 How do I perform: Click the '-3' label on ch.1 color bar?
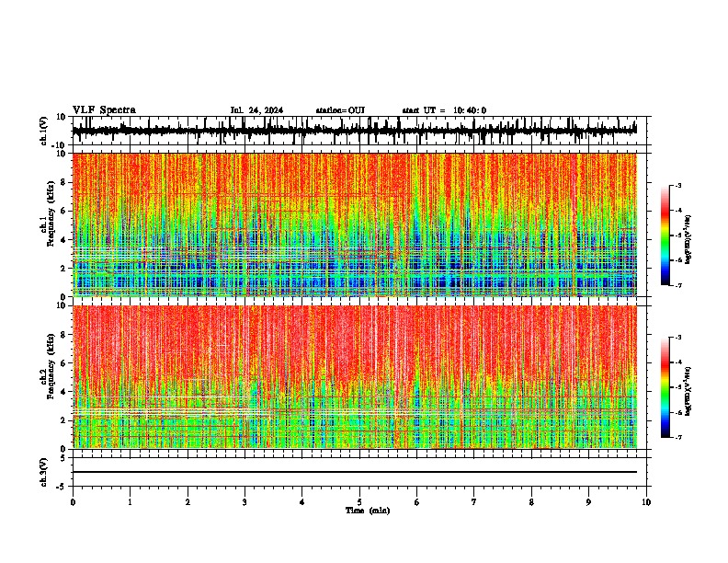(677, 186)
